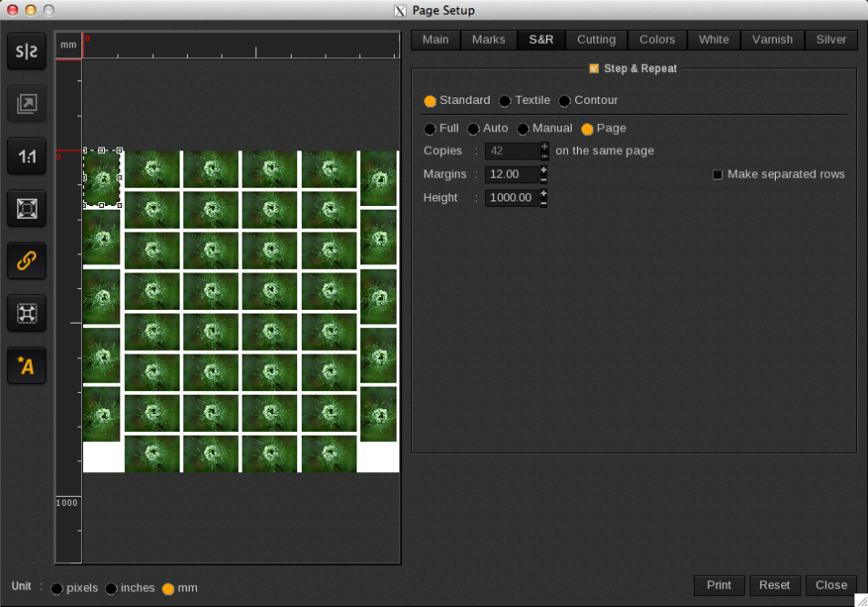Click the Reset button

click(x=774, y=585)
